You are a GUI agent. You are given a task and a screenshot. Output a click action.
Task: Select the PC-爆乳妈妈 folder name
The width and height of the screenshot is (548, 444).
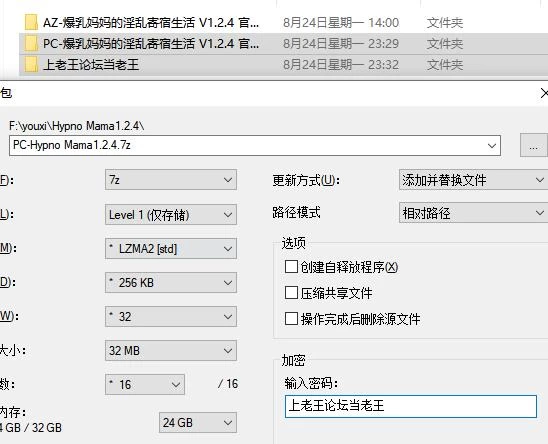(151, 44)
